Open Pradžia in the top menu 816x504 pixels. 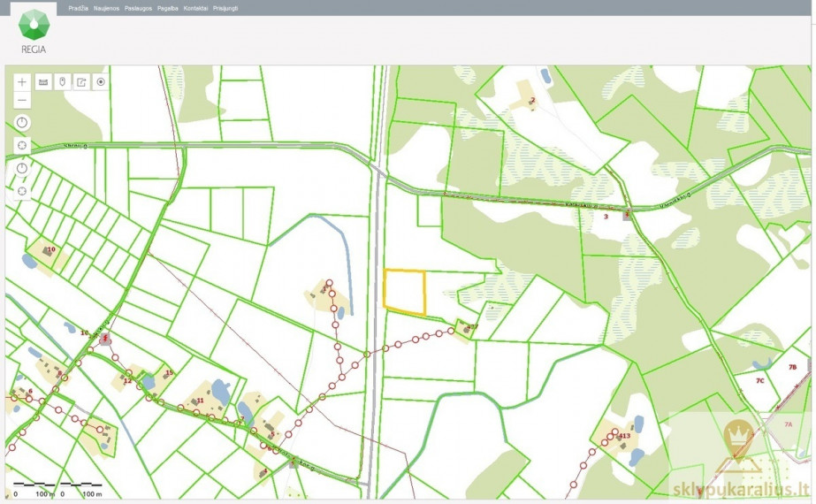click(78, 8)
